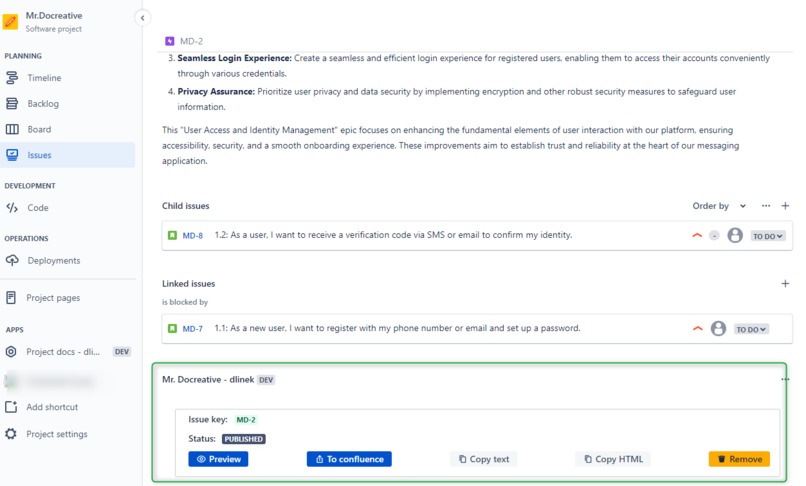Viewport: 806px width, 486px height.
Task: Click the Timeline icon in sidebar
Action: (12, 78)
